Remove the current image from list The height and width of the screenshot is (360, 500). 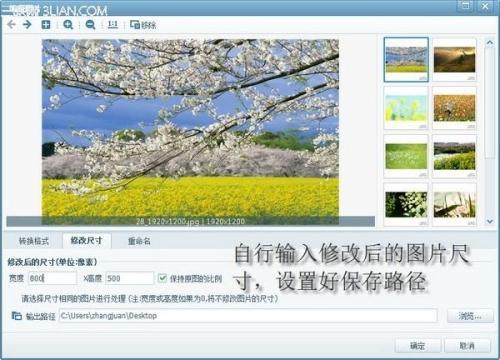143,25
